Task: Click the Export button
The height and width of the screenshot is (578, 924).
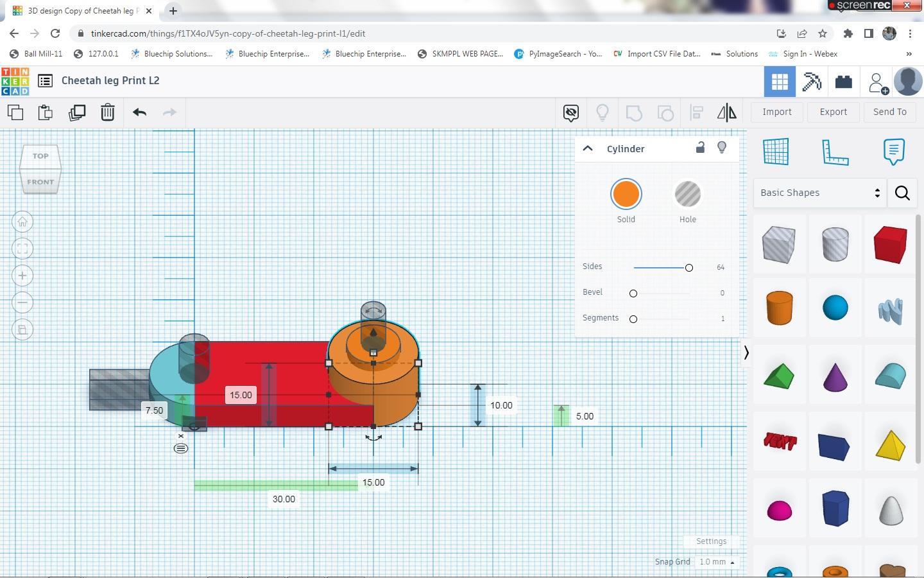Action: pyautogui.click(x=833, y=112)
